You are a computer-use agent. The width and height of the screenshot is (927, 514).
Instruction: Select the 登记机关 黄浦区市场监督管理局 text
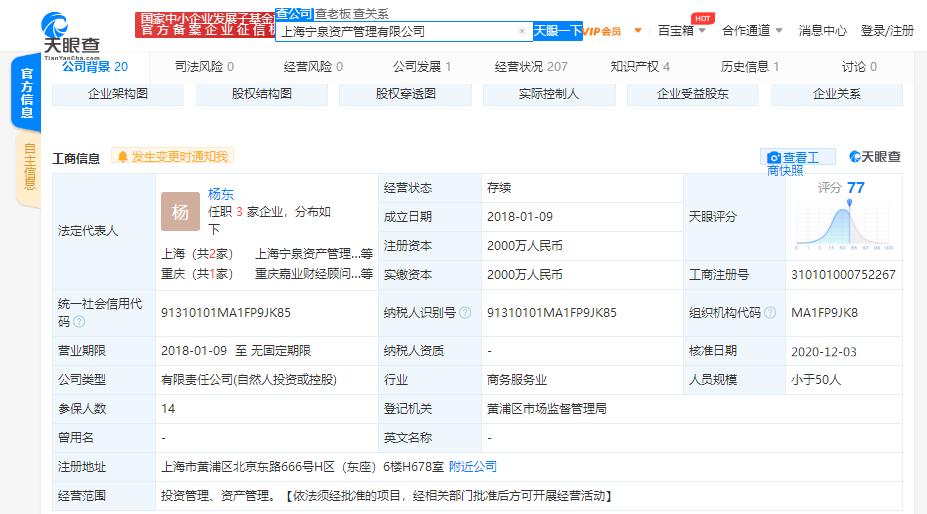[x=546, y=409]
